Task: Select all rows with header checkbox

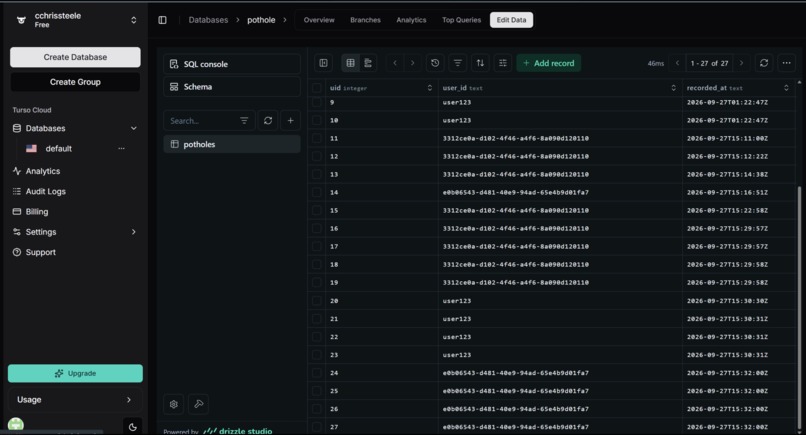Action: point(317,88)
